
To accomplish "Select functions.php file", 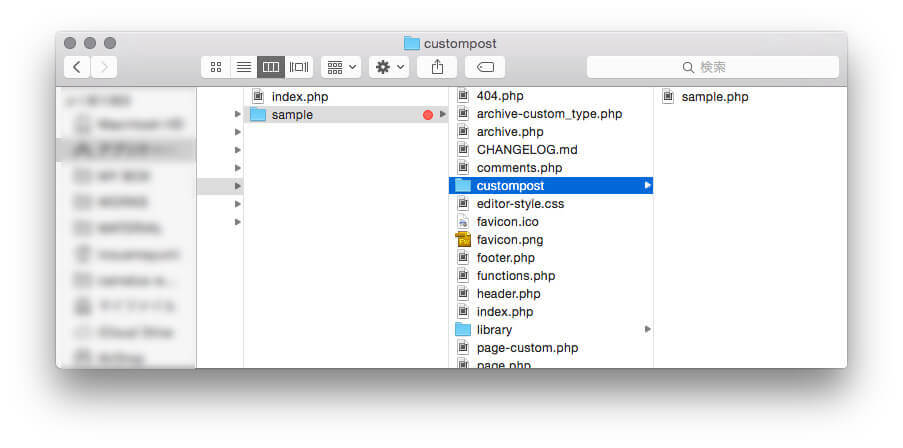I will (x=551, y=276).
